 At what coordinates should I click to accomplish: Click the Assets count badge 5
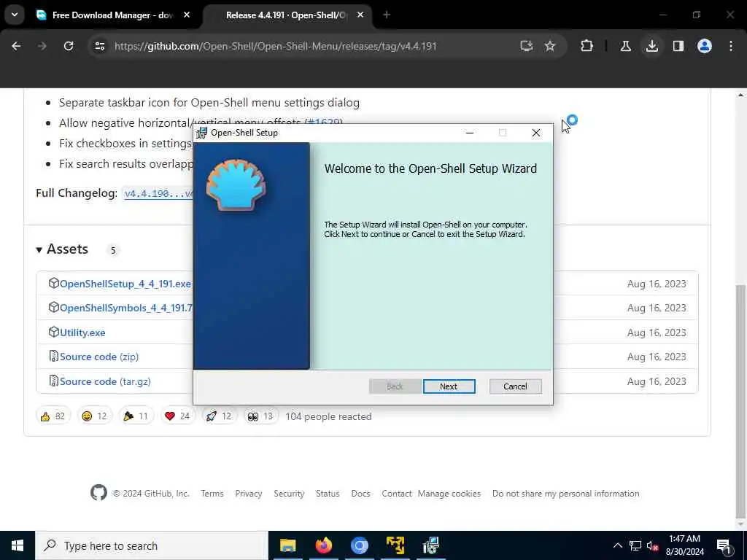pos(113,251)
